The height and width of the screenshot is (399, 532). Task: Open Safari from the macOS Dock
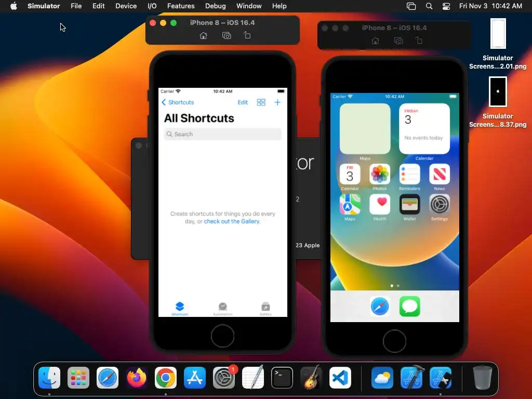tap(108, 378)
